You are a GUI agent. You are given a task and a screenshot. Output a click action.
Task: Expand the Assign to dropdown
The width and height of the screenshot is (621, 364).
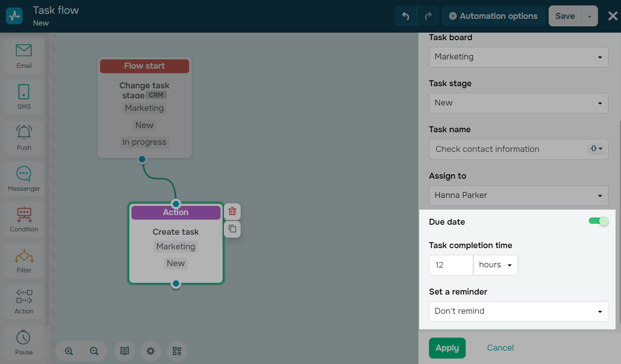coord(518,195)
